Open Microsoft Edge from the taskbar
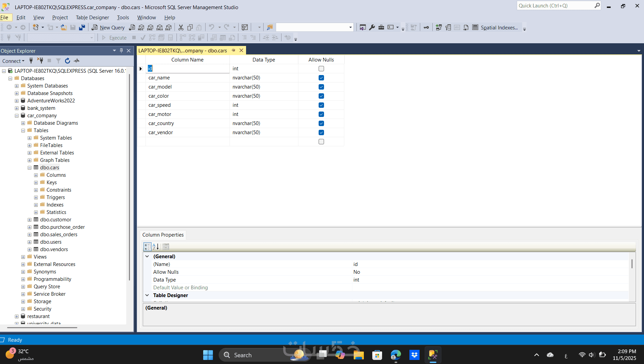 coord(396,355)
